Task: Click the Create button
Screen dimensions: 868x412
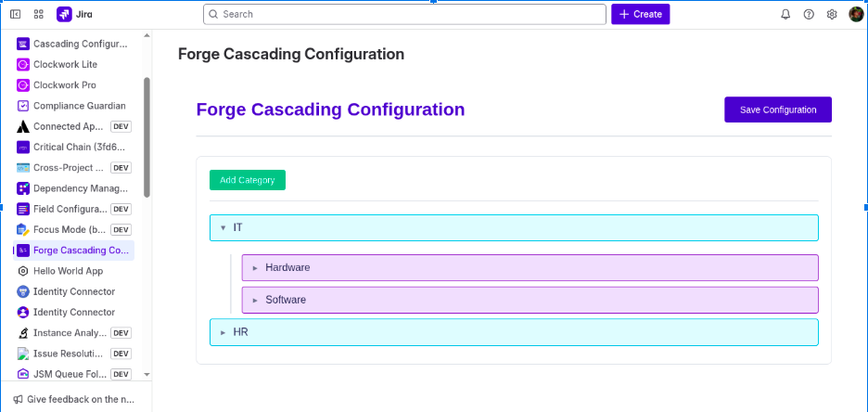Action: (x=641, y=15)
